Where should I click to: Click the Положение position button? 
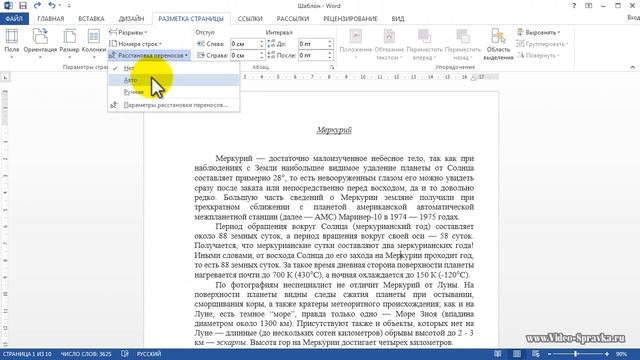coord(356,44)
